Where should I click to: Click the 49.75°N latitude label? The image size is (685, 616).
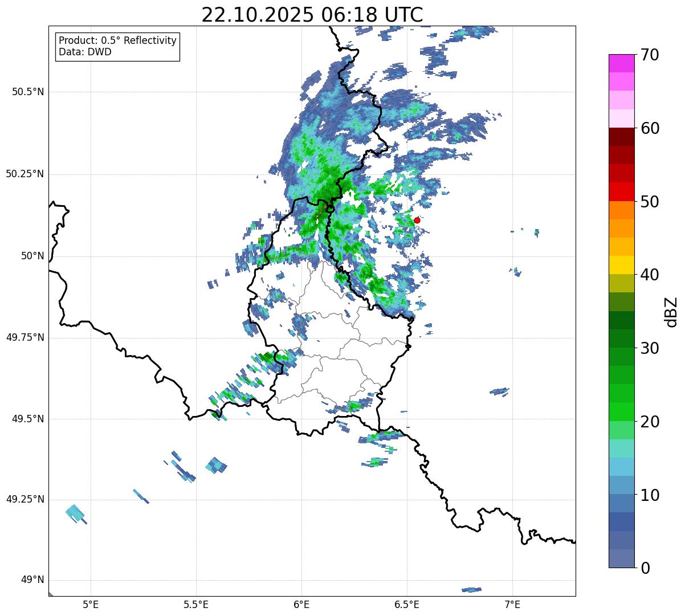coord(25,337)
